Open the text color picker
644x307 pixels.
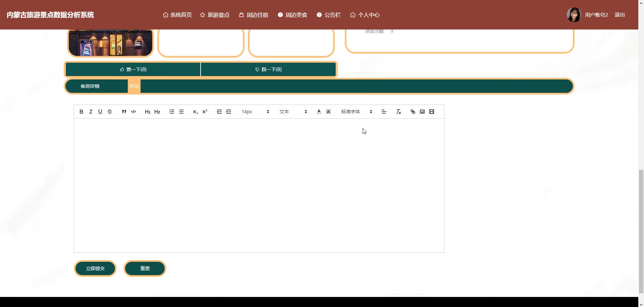[x=319, y=112]
